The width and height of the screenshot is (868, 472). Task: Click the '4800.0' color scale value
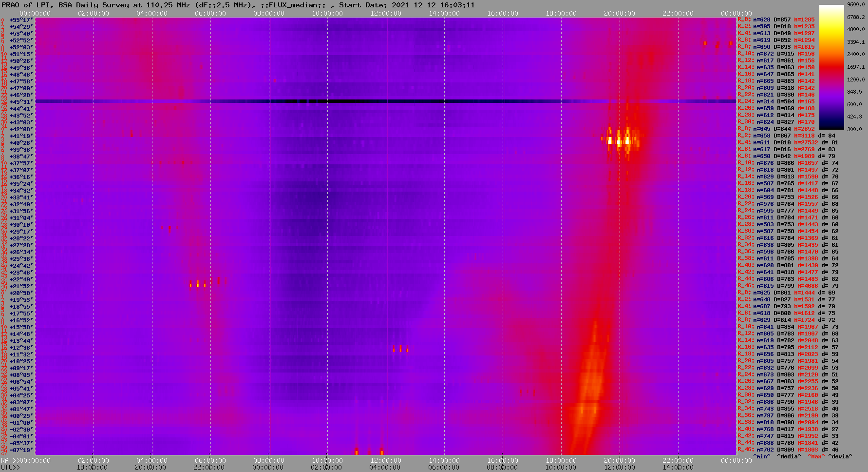tap(856, 29)
